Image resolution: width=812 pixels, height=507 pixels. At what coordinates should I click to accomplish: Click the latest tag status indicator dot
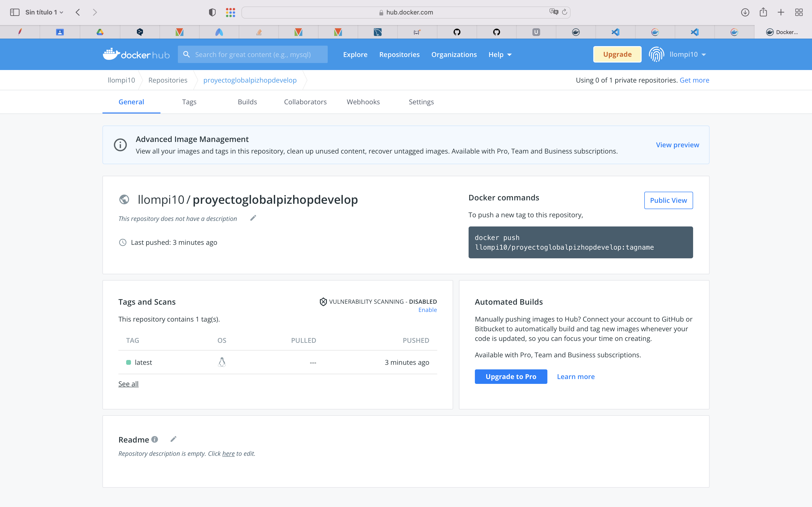(129, 362)
